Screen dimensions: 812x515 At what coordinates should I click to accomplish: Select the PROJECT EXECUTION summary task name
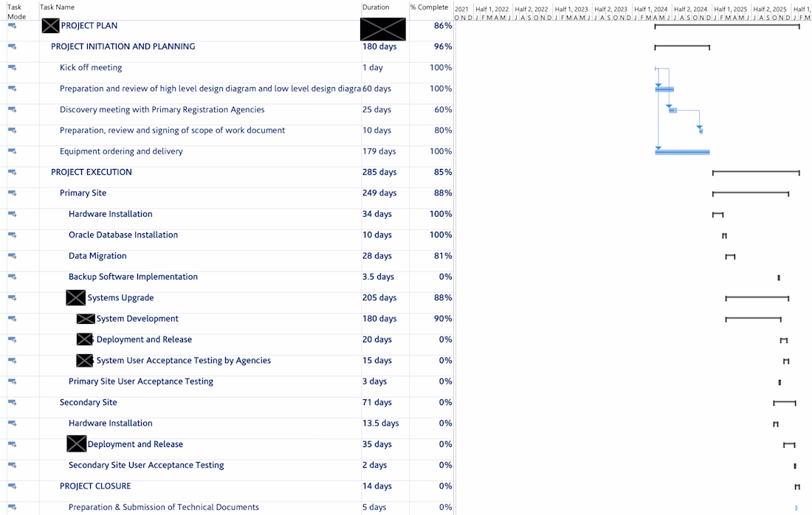[91, 172]
